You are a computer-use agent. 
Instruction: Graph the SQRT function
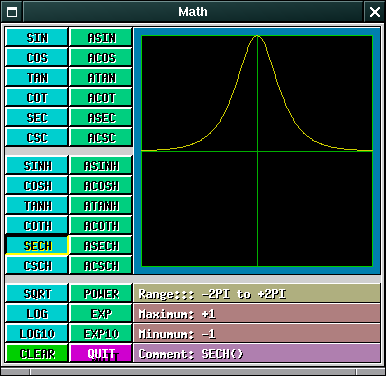[x=37, y=293]
